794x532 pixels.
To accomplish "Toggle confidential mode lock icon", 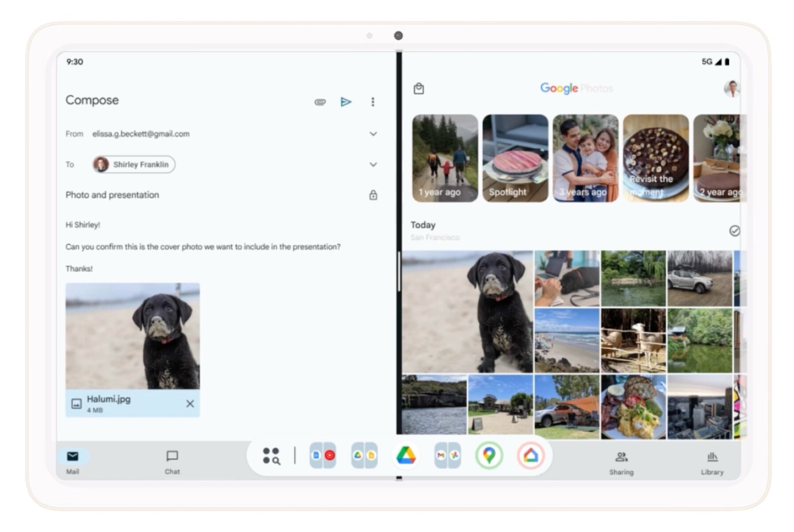I will (373, 195).
